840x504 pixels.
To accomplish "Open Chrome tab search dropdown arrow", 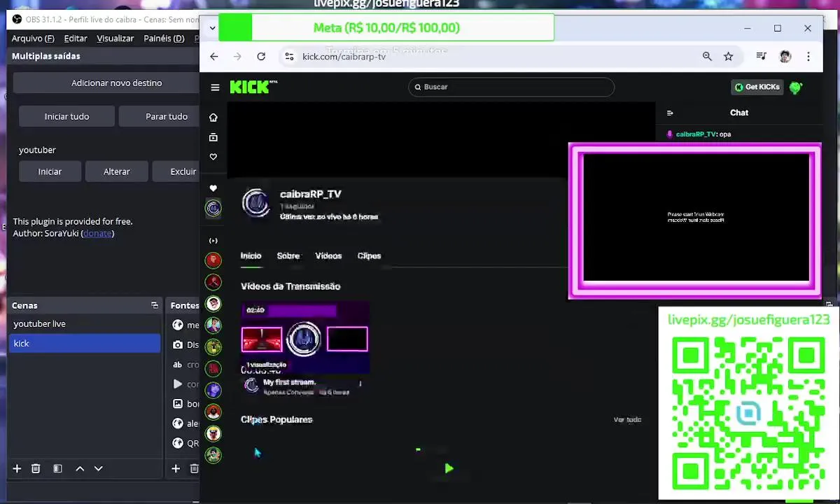I will tap(213, 29).
